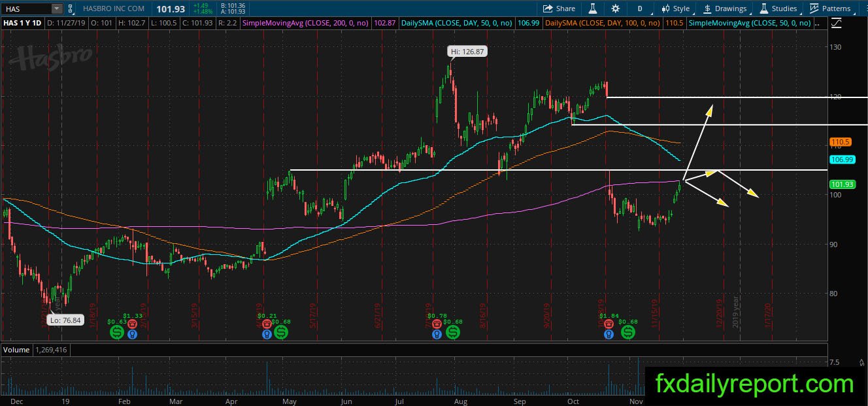868x406 pixels.
Task: Click the Volume subgraph label
Action: click(17, 350)
